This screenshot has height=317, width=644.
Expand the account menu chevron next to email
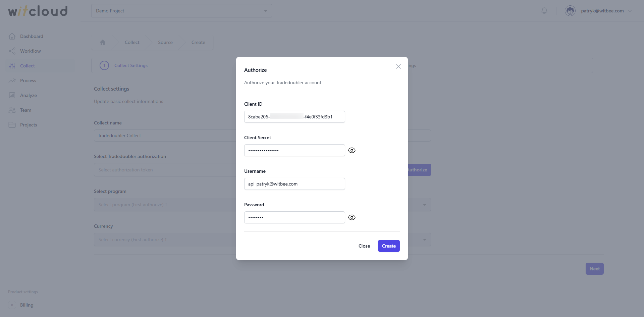pos(630,11)
